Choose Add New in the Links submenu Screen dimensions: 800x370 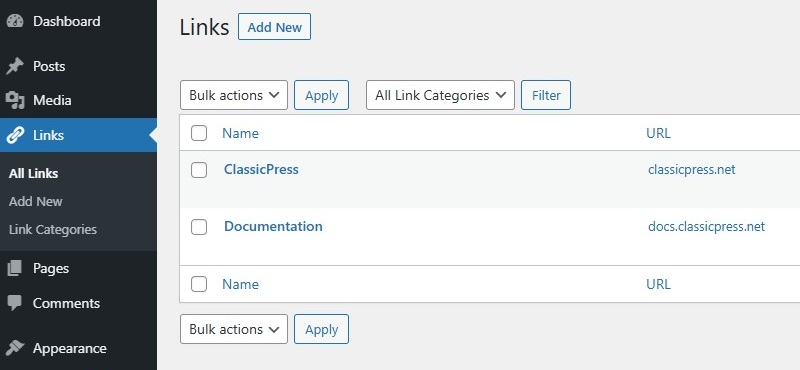click(36, 202)
